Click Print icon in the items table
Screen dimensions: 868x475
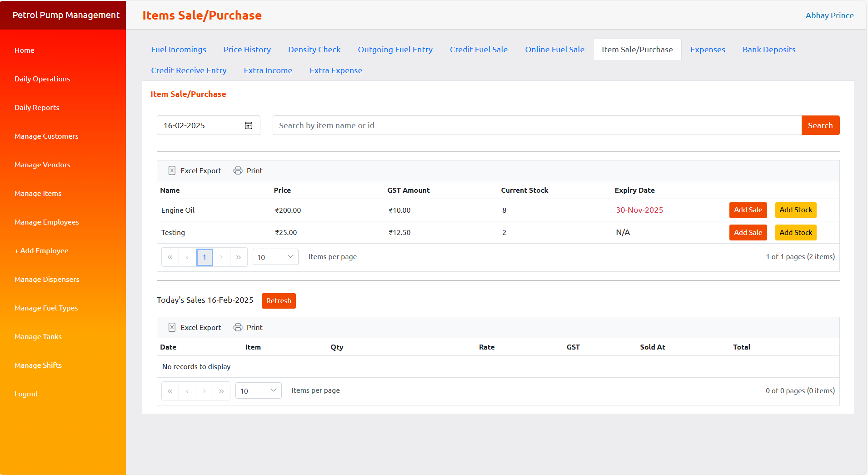pyautogui.click(x=238, y=171)
